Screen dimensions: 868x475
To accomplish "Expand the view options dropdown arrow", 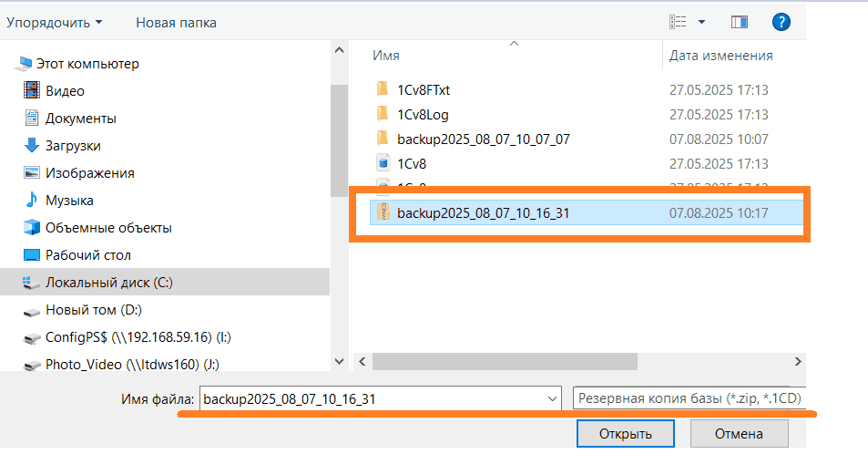I will pos(701,22).
